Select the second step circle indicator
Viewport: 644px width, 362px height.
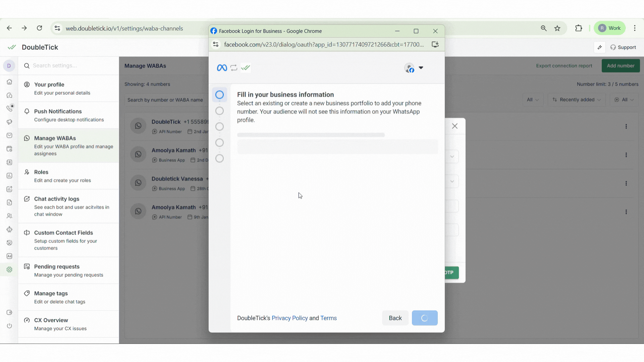(x=219, y=111)
